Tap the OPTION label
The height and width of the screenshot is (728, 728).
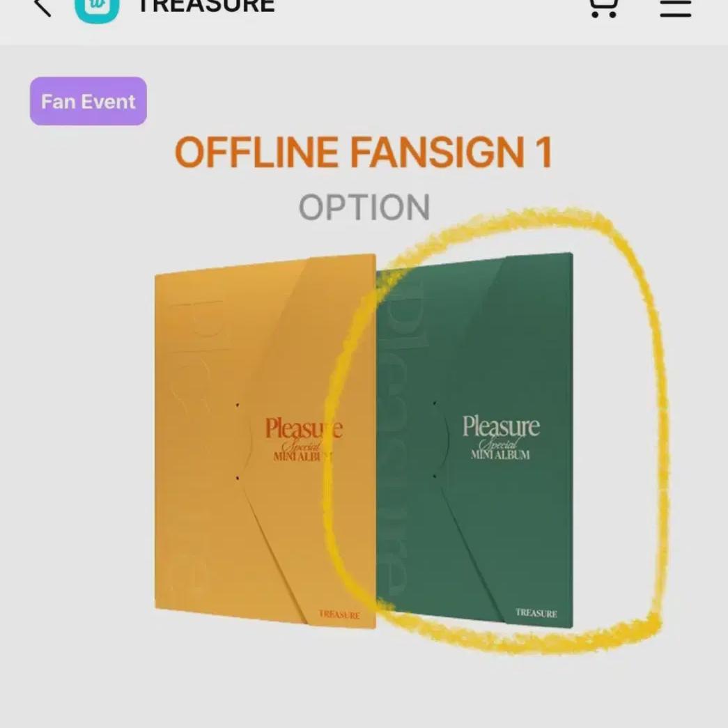tap(364, 207)
